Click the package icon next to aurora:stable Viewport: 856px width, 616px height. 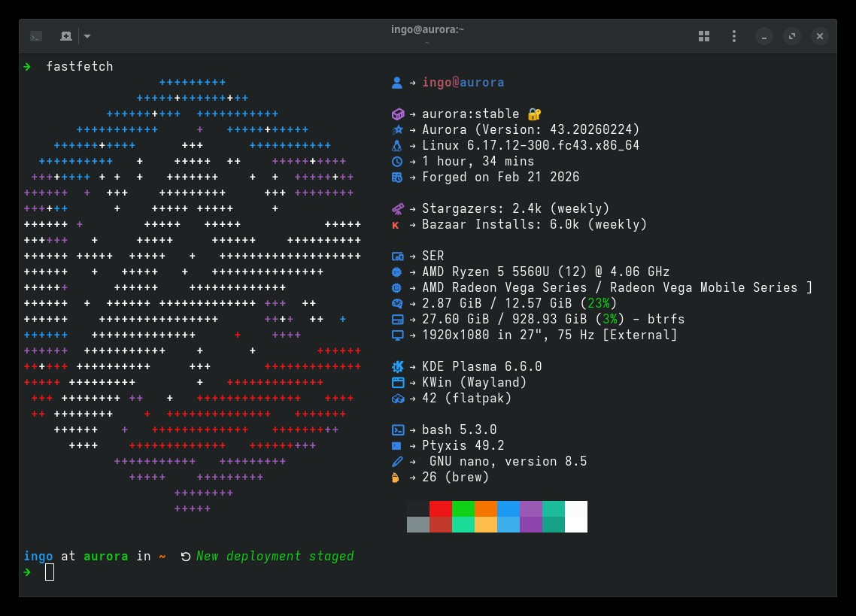click(398, 114)
